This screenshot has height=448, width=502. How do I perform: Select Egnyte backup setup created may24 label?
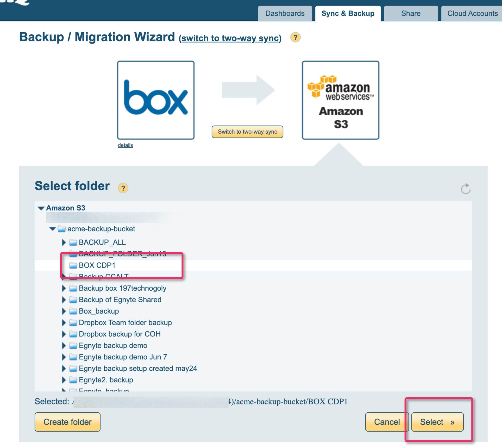138,369
